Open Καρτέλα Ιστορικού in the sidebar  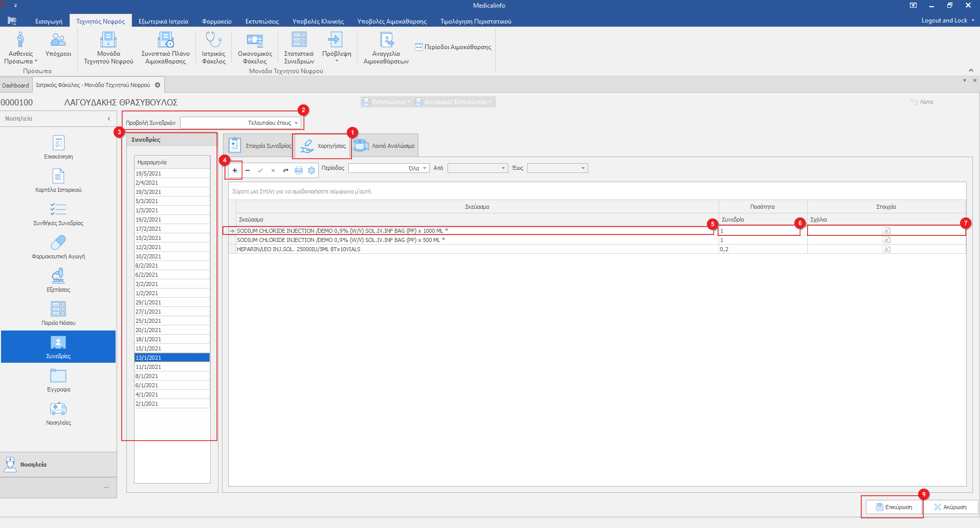pos(58,181)
